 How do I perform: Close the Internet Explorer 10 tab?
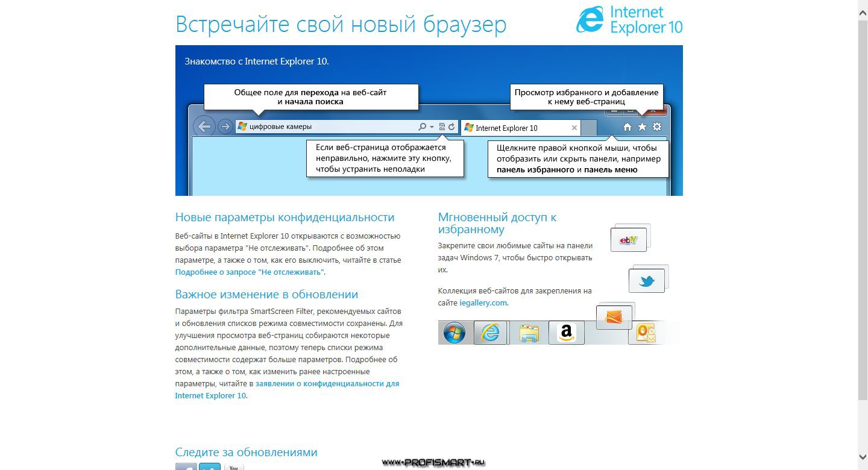tap(574, 128)
